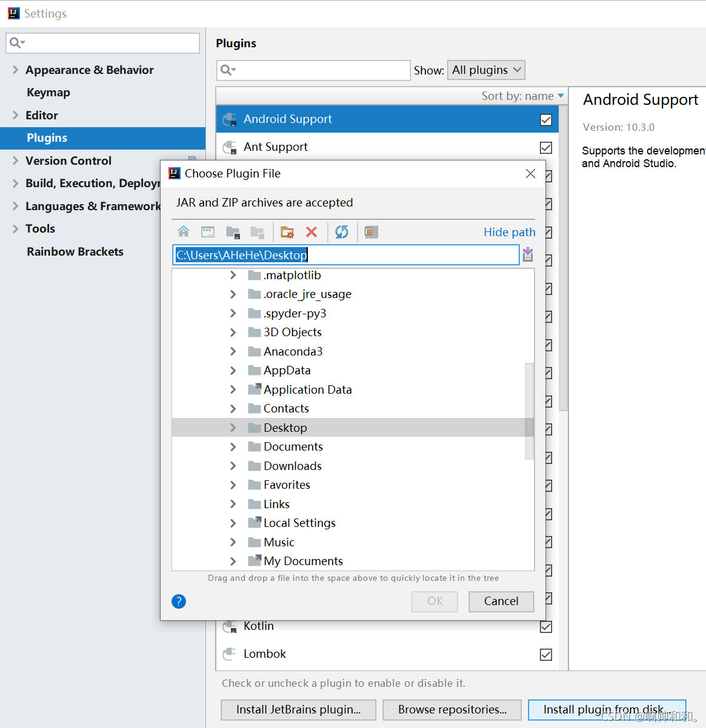The height and width of the screenshot is (728, 706).
Task: Click the Kotlin plugin icon
Action: 230,626
